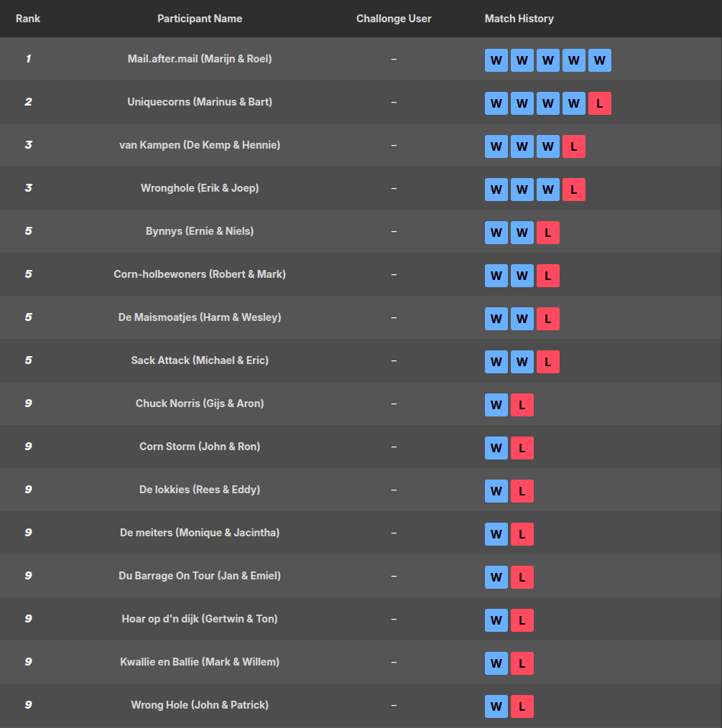Screen dimensions: 722x728
Task: Click the last W badge for Mail.after.mail
Action: point(599,60)
